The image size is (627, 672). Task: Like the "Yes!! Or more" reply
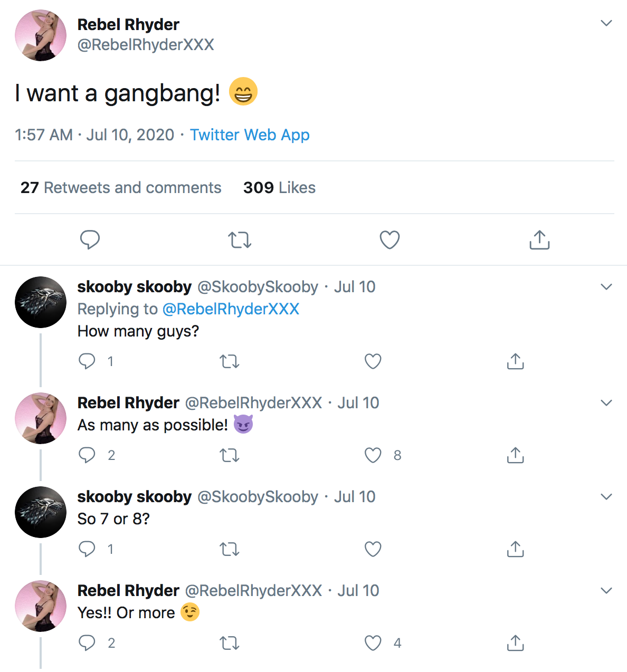(373, 643)
